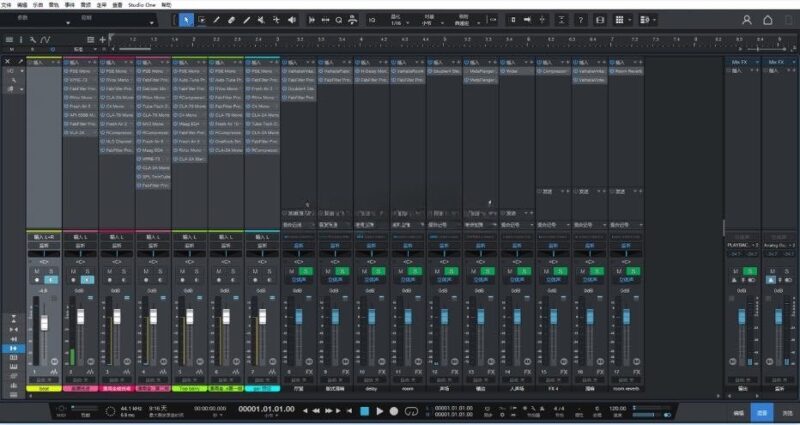Open the track list icon
800x425 pixels.
click(x=9, y=39)
